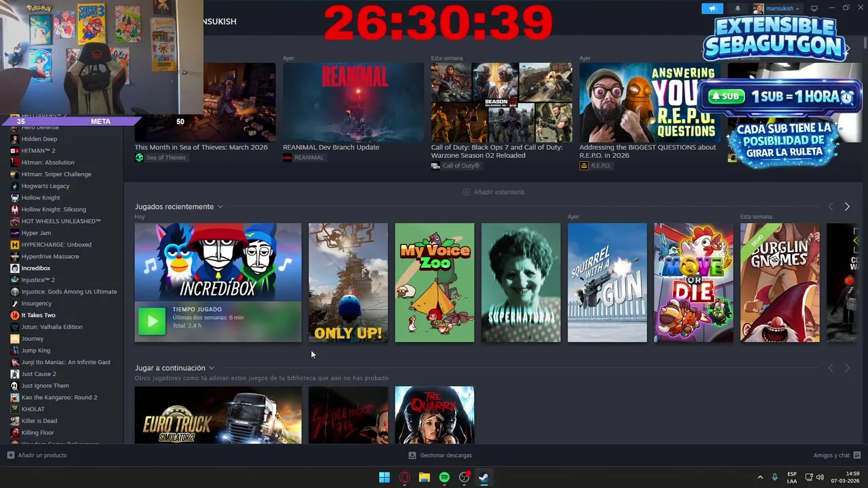
Task: Click the add product plus icon
Action: click(11, 455)
